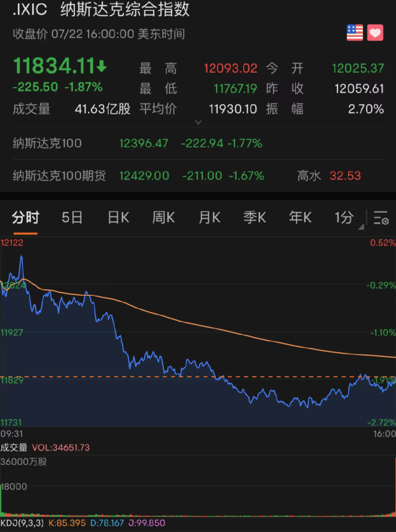Screen dimensions: 396x532
Task: Expand more quote details chevron
Action: pyautogui.click(x=198, y=122)
